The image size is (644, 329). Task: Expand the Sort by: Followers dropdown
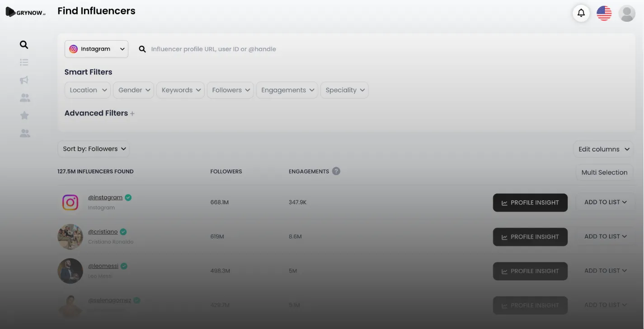coord(94,149)
